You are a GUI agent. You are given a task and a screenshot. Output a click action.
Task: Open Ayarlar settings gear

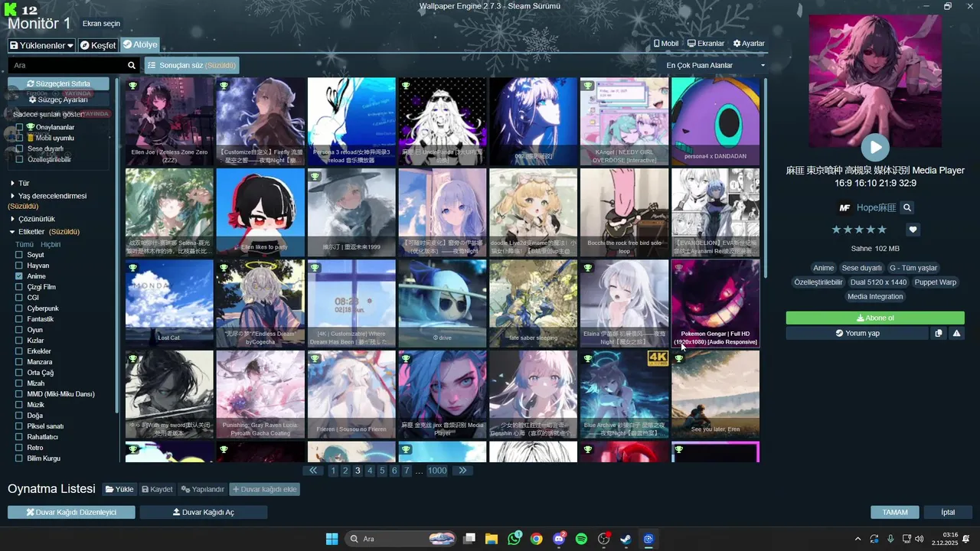749,44
